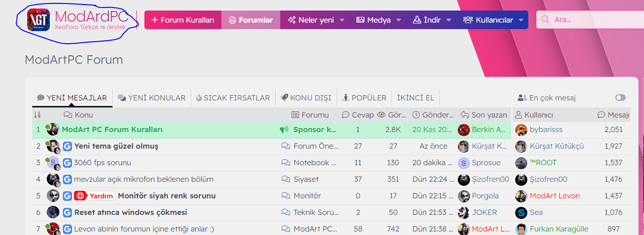Click JOKER's avatar in Son yazan column
The image size is (644, 235).
click(463, 212)
